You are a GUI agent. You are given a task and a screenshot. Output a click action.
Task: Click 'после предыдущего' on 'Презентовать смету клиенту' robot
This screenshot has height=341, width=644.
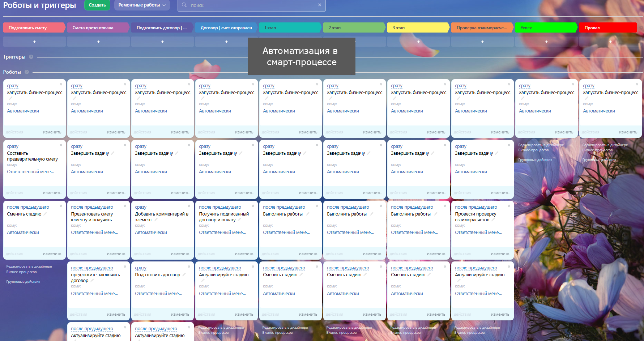tap(92, 207)
